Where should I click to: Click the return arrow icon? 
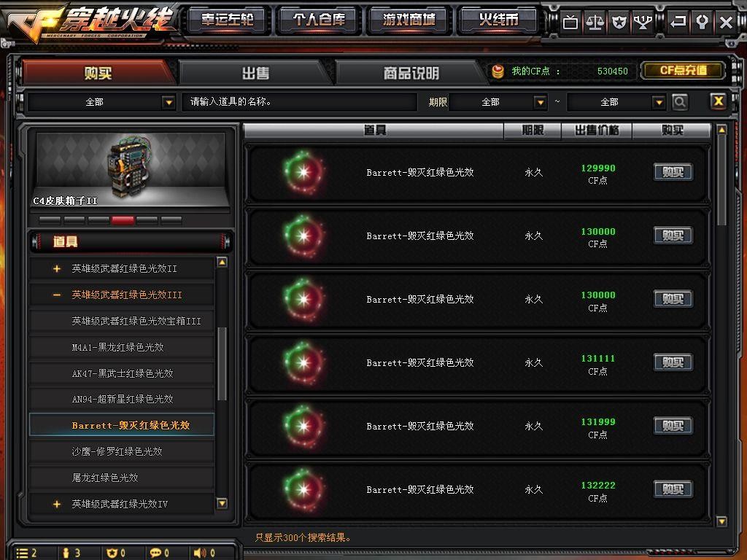(x=678, y=22)
